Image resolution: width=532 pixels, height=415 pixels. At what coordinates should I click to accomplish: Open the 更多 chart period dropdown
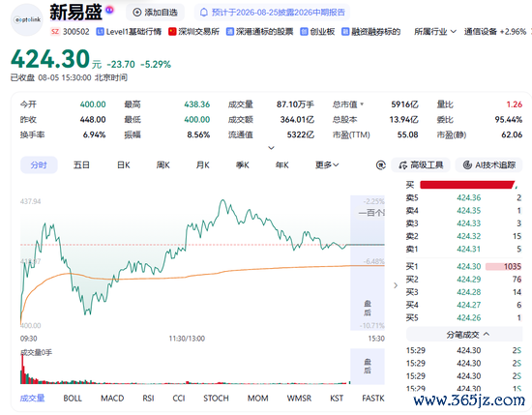tap(327, 165)
